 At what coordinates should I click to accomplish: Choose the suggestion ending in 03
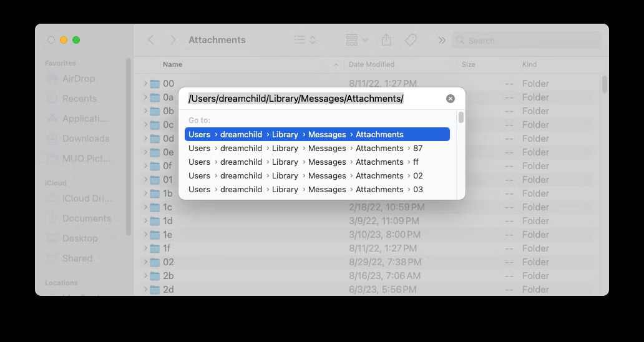tap(317, 189)
